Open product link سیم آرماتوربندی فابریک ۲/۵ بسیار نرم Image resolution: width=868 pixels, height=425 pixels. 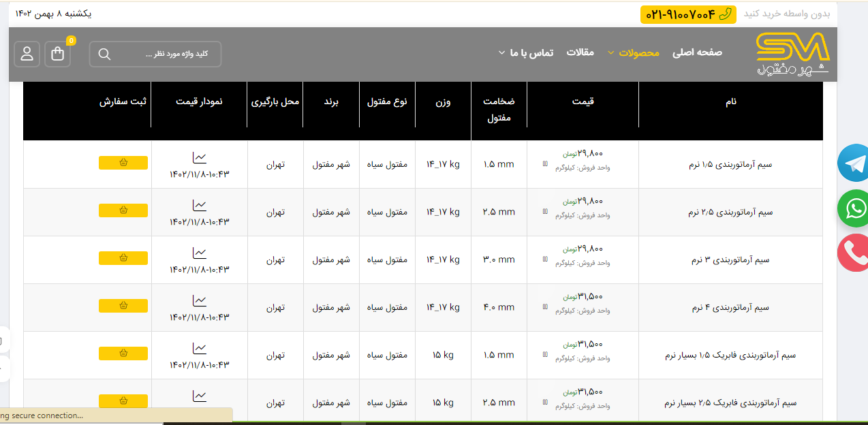pos(730,403)
